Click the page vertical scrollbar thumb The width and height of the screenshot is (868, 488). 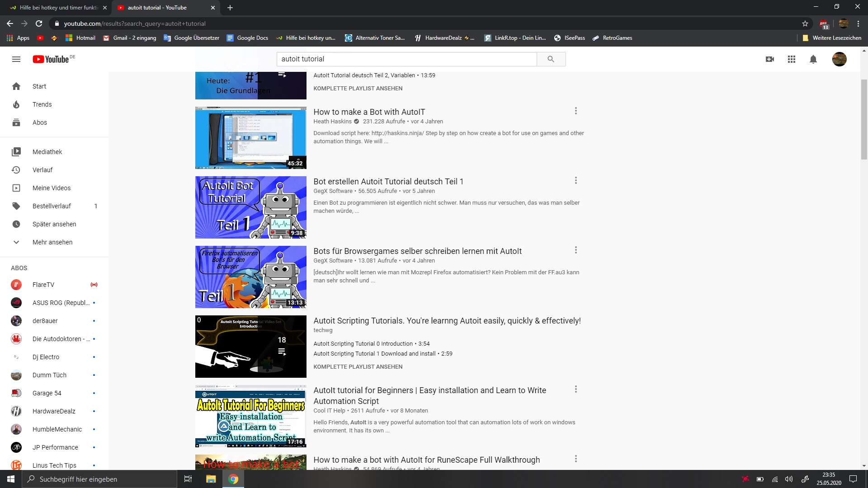pyautogui.click(x=864, y=120)
